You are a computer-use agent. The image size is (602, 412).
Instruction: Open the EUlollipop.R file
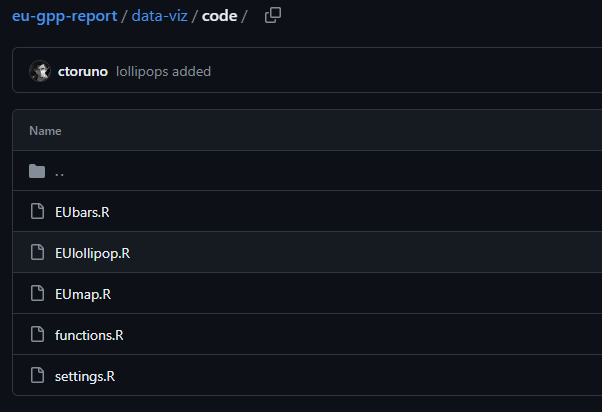point(93,253)
